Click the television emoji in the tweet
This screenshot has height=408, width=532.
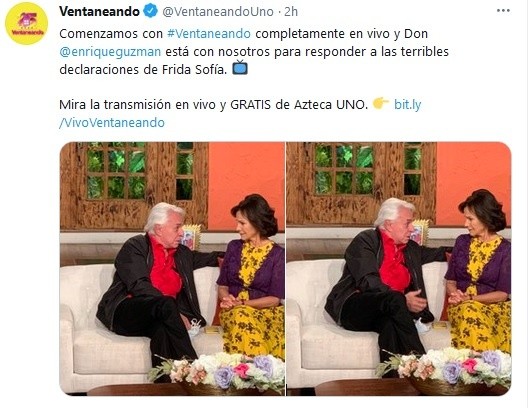240,67
